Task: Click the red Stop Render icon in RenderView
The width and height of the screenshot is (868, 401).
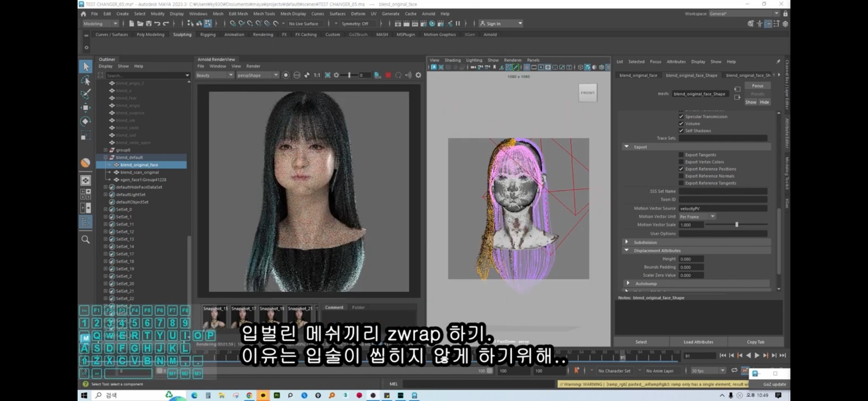Action: (388, 75)
